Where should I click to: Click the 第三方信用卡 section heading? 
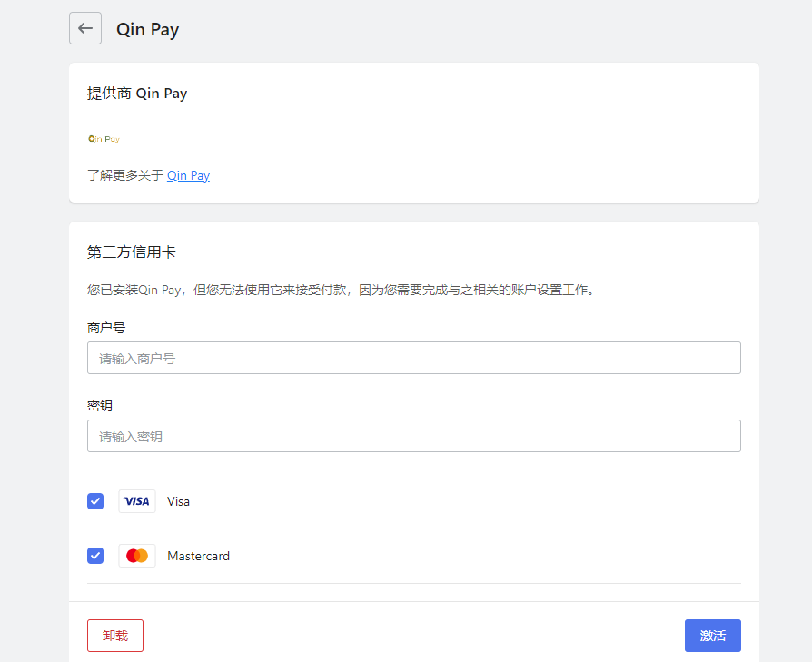point(132,252)
